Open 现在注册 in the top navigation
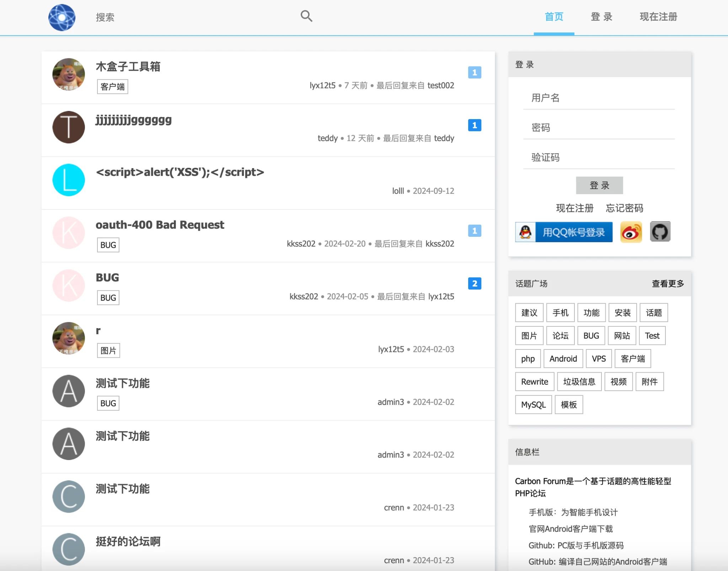 click(x=658, y=17)
